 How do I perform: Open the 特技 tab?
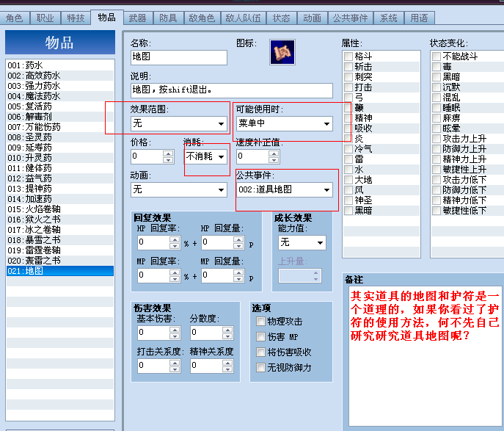click(76, 18)
